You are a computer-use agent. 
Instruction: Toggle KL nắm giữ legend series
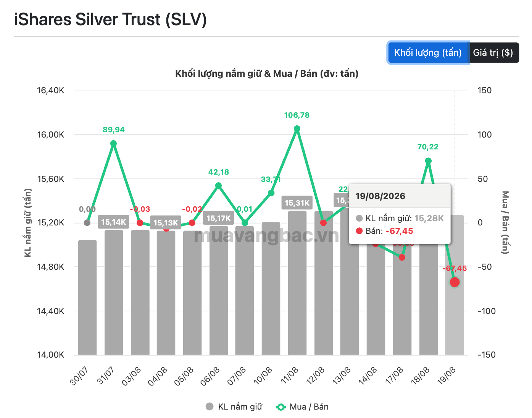pos(234,407)
